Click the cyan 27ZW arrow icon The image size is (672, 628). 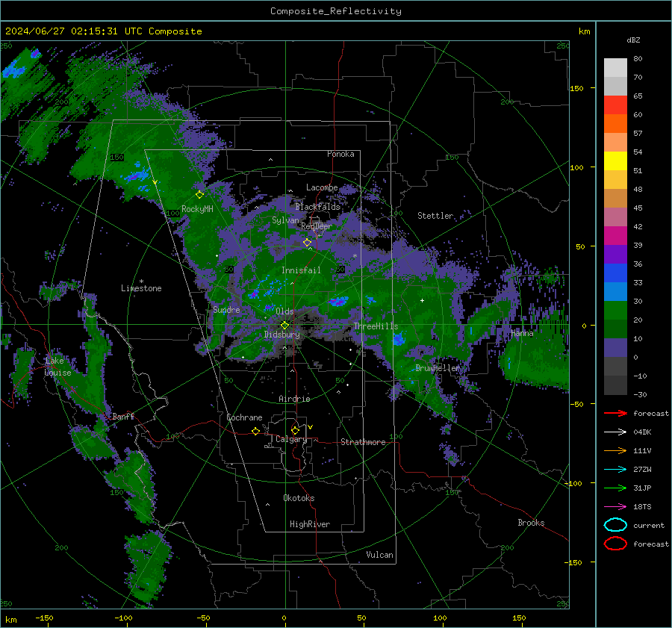[615, 470]
